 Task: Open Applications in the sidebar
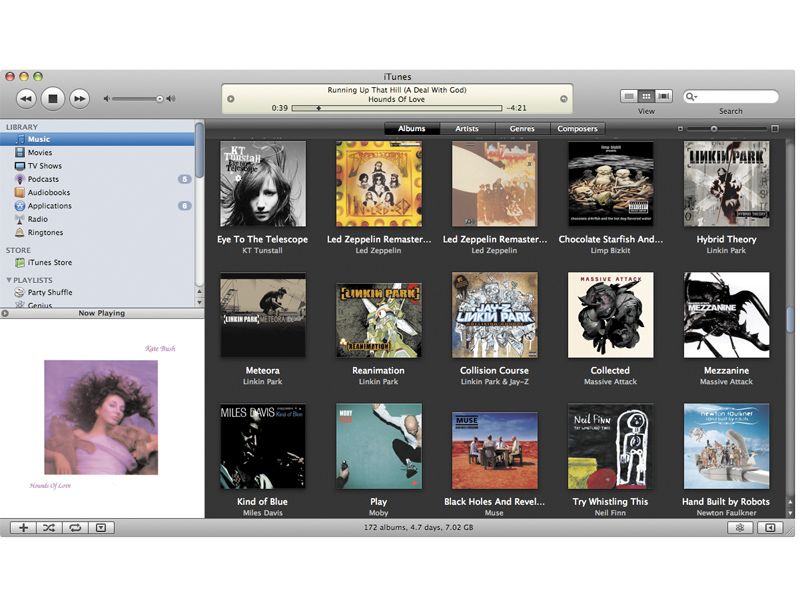point(97,205)
